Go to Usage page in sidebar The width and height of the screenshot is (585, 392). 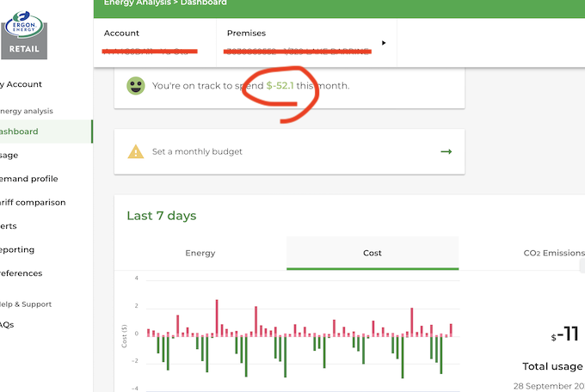(10, 156)
